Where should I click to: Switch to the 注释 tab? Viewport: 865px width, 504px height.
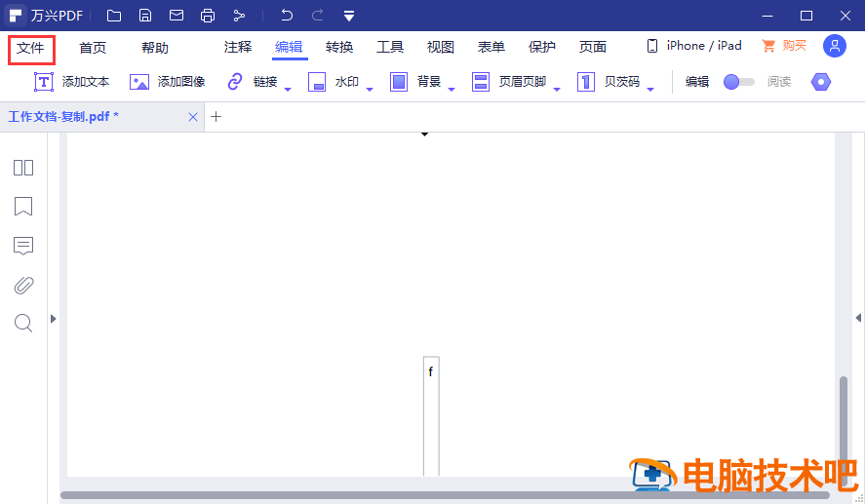point(238,48)
